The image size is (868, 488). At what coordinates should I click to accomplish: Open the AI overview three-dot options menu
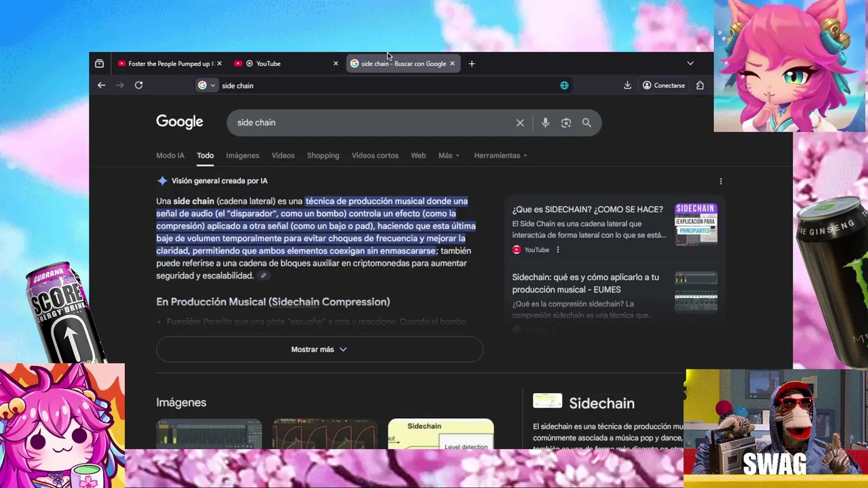[721, 181]
